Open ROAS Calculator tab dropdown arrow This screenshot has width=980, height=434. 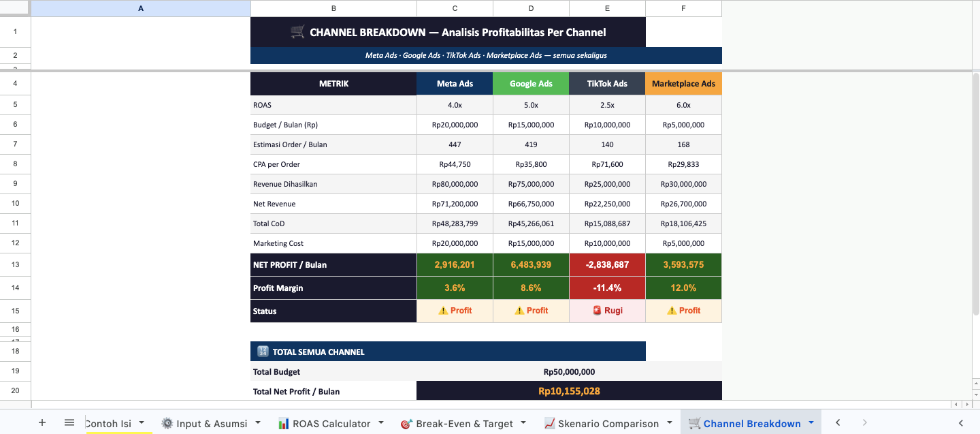pos(381,423)
